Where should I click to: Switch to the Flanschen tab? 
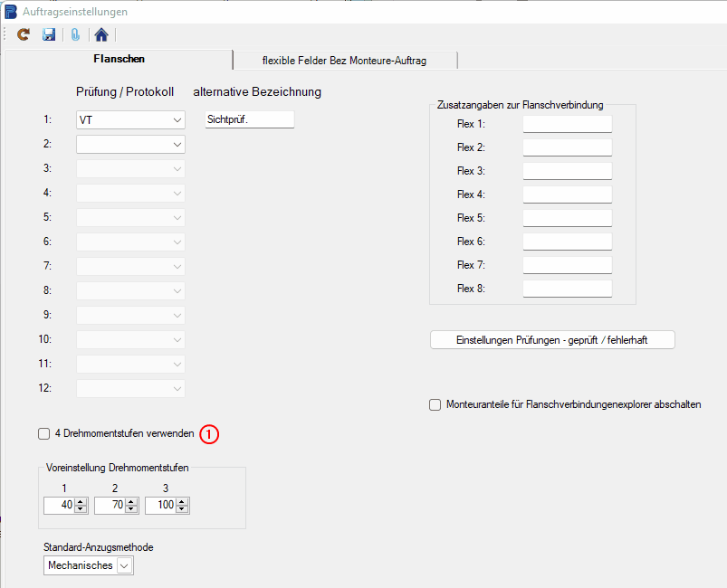[119, 60]
